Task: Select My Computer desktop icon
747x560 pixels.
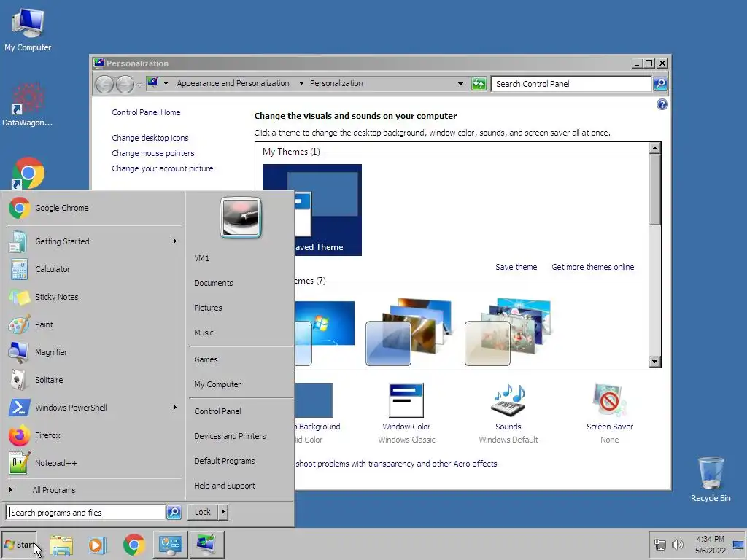Action: tap(28, 29)
